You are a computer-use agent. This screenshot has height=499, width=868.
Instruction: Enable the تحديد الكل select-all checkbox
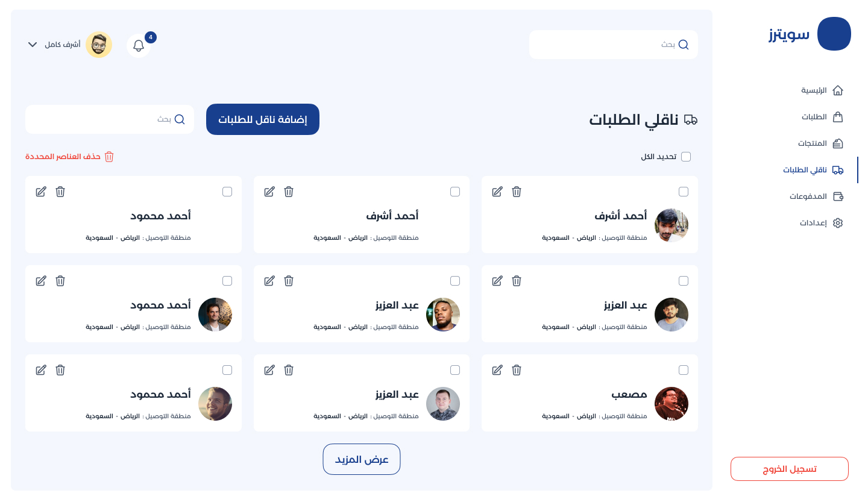pyautogui.click(x=686, y=156)
